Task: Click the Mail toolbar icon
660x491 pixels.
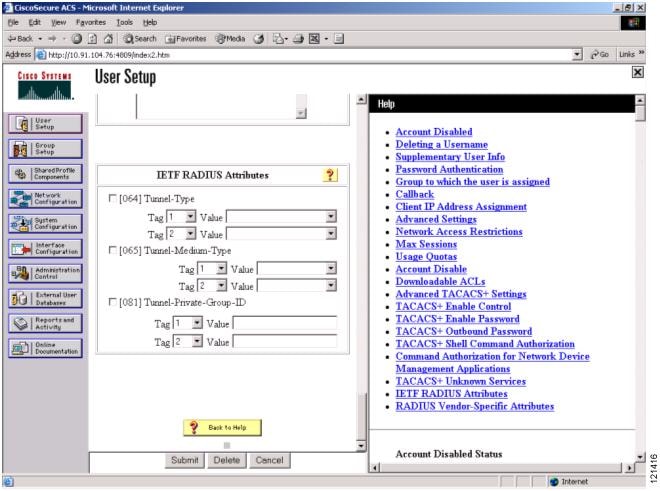Action: (279, 39)
